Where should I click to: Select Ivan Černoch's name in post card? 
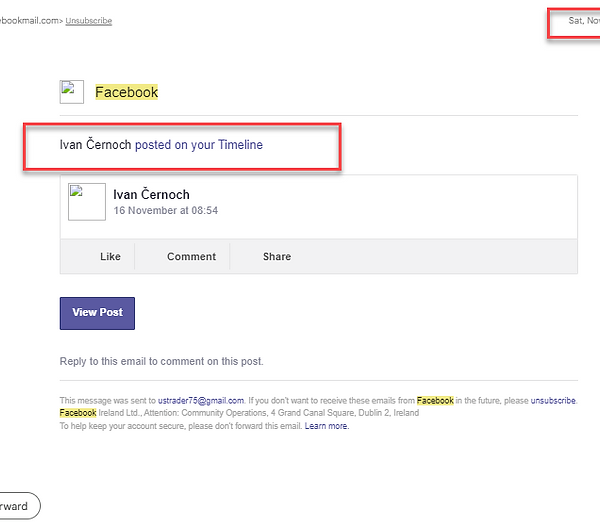151,194
